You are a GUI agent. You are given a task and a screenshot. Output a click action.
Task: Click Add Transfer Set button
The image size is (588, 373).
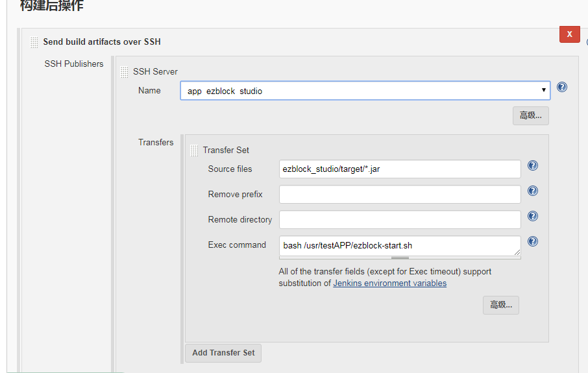223,353
